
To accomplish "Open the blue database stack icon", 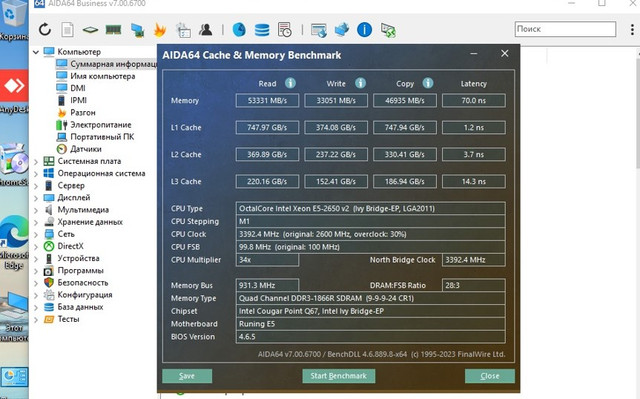I will click(x=262, y=30).
